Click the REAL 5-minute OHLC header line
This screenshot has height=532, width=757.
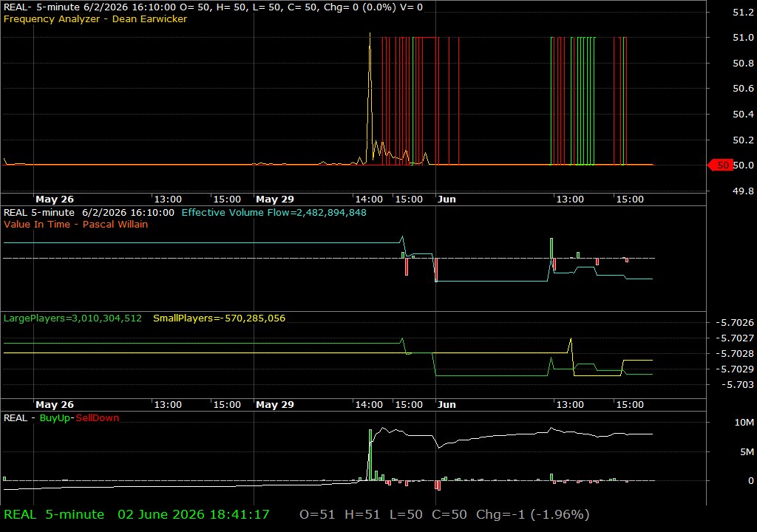click(x=213, y=7)
